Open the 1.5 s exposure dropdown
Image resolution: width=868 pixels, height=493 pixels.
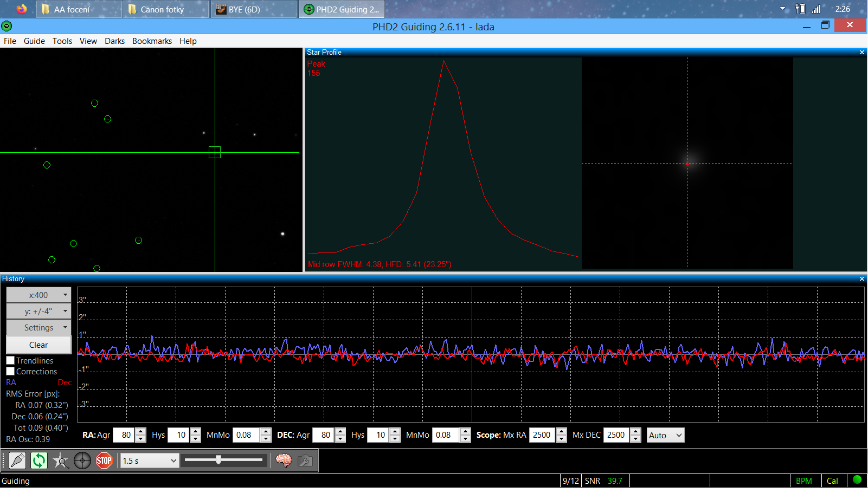click(x=149, y=460)
